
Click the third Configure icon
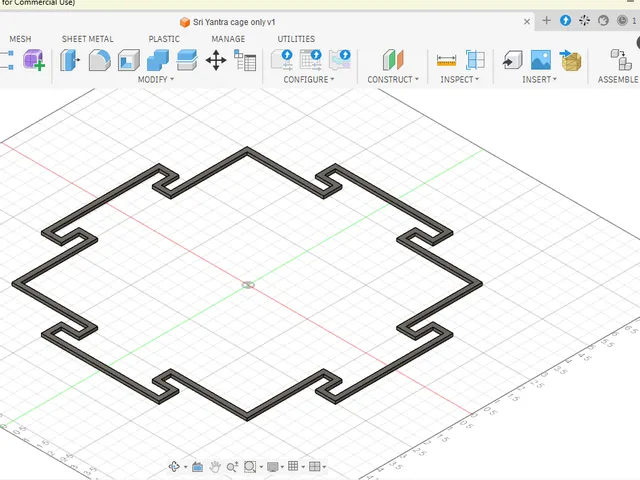click(340, 60)
